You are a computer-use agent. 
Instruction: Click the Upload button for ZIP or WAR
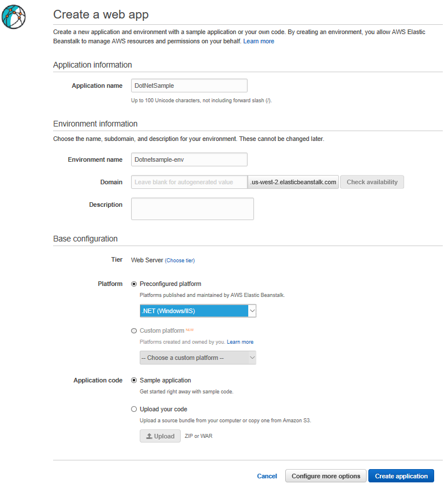tap(160, 436)
